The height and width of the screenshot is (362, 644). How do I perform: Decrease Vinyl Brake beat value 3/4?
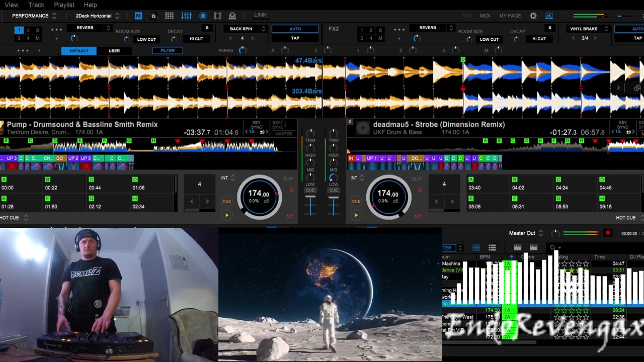click(573, 38)
